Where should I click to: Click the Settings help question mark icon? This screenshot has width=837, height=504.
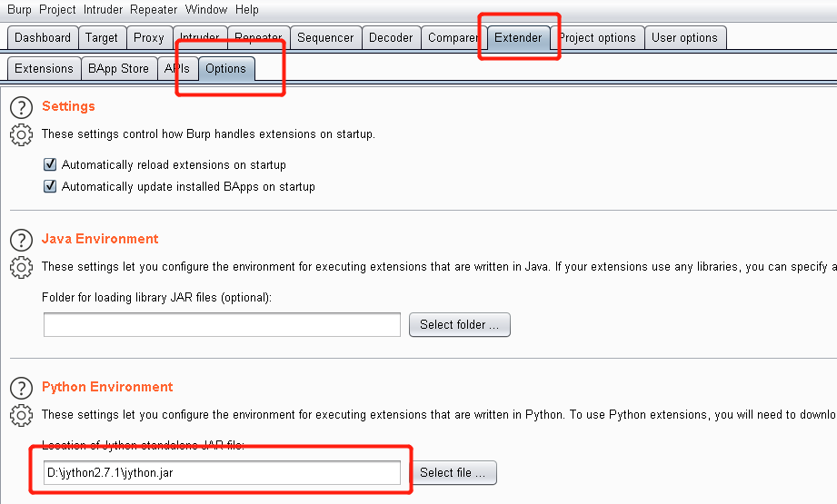click(21, 108)
